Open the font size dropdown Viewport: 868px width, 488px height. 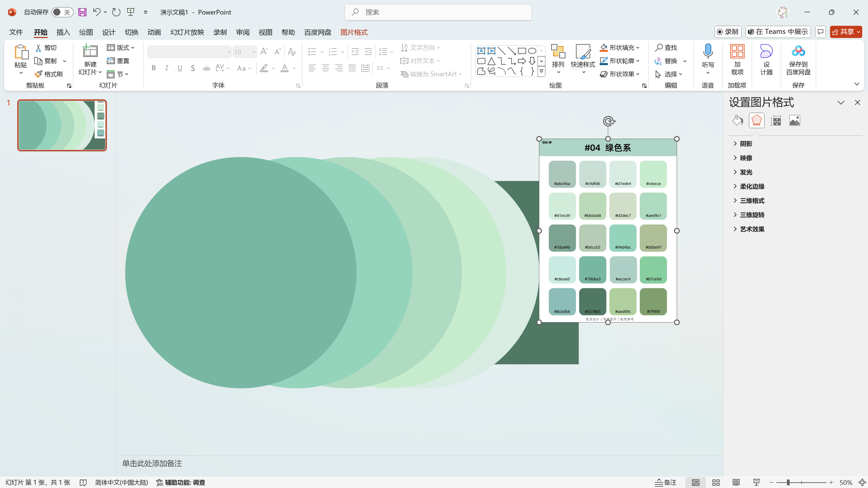click(254, 52)
